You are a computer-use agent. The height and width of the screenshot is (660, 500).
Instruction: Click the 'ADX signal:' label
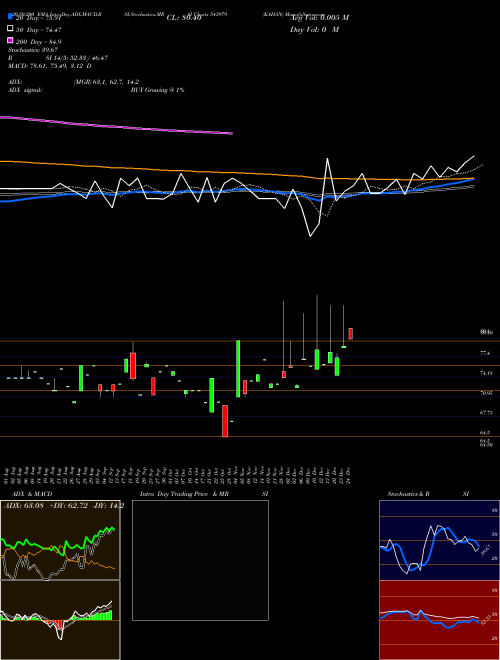coord(25,90)
